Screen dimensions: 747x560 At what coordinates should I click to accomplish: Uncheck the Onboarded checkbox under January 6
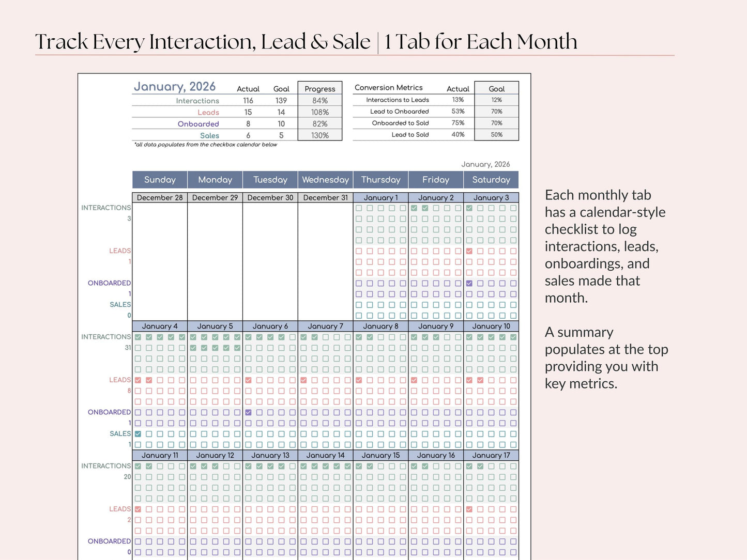click(x=249, y=413)
